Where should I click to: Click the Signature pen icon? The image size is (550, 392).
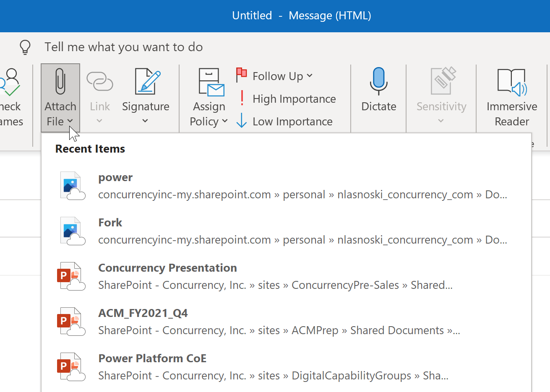point(146,82)
